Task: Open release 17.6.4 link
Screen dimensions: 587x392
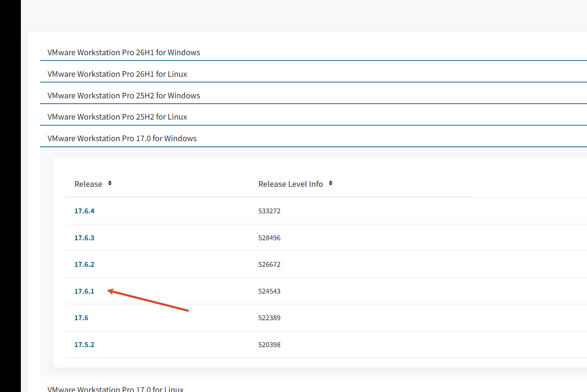Action: [x=84, y=211]
